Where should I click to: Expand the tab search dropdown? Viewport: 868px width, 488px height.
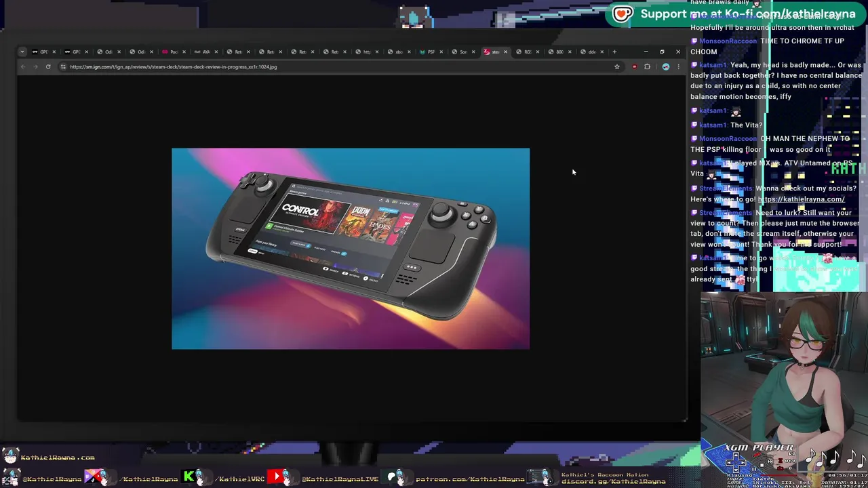pyautogui.click(x=22, y=52)
